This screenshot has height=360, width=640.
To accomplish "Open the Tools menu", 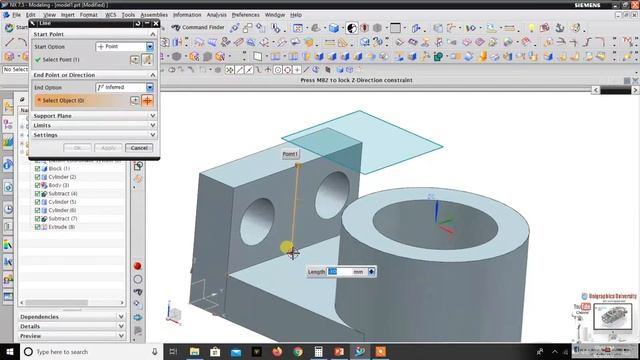I will click(128, 15).
